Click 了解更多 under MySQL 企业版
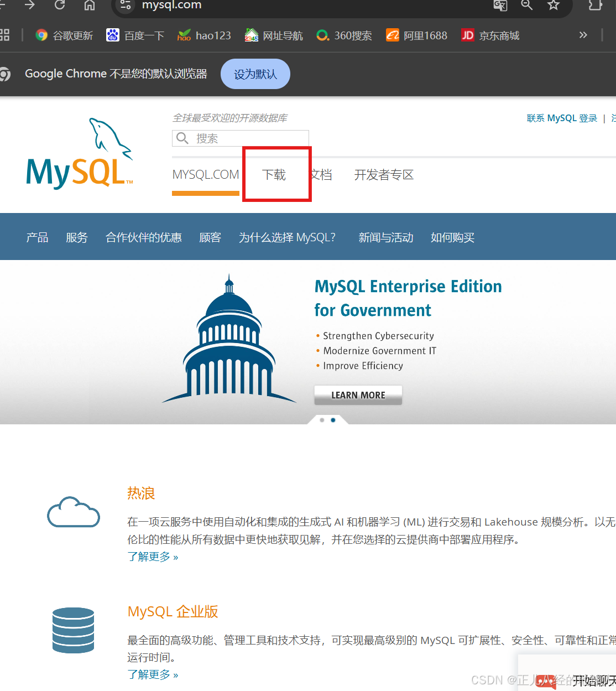 [153, 674]
